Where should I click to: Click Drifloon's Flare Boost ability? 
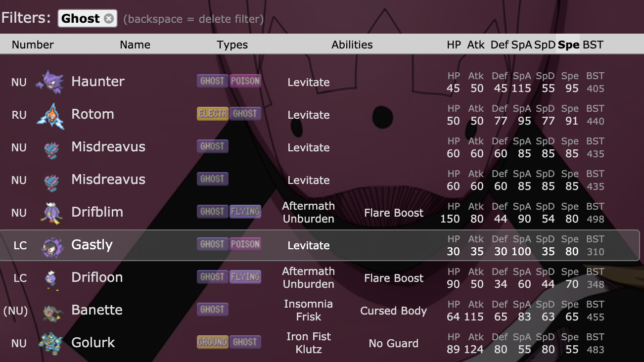click(x=394, y=278)
